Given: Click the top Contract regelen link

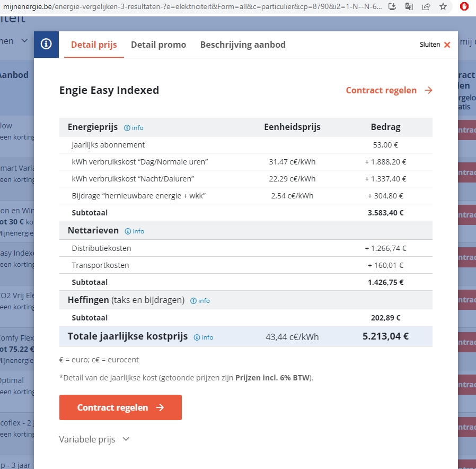Looking at the screenshot, I should click(x=389, y=90).
